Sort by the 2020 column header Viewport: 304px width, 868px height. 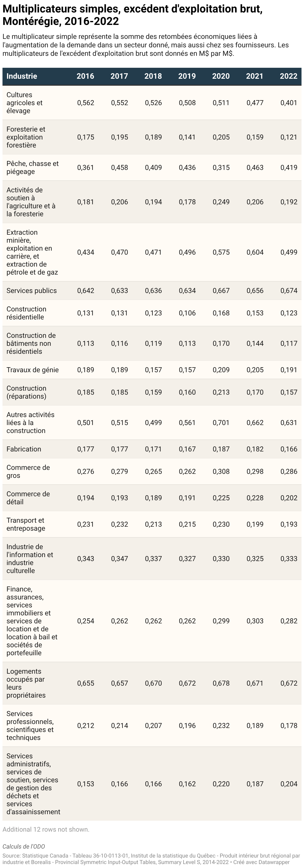pos(221,76)
